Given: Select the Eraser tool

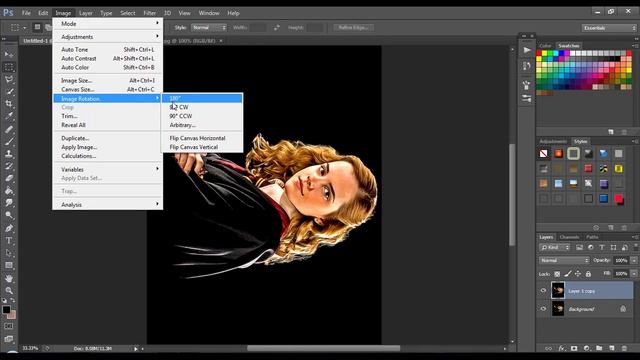Looking at the screenshot, I should click(9, 178).
